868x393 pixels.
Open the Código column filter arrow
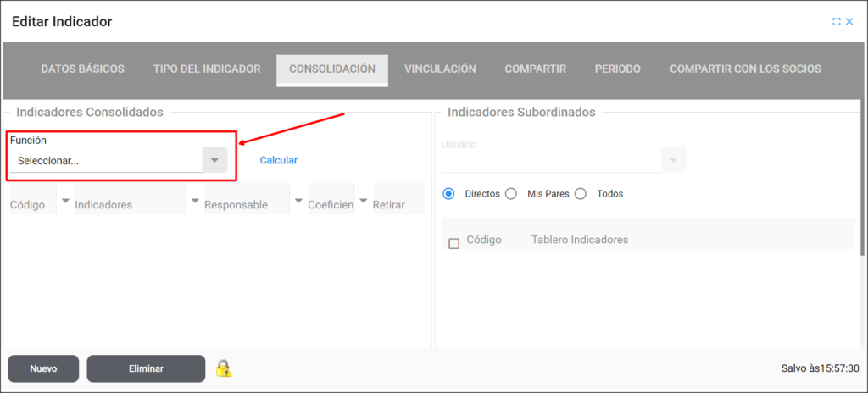pos(65,201)
